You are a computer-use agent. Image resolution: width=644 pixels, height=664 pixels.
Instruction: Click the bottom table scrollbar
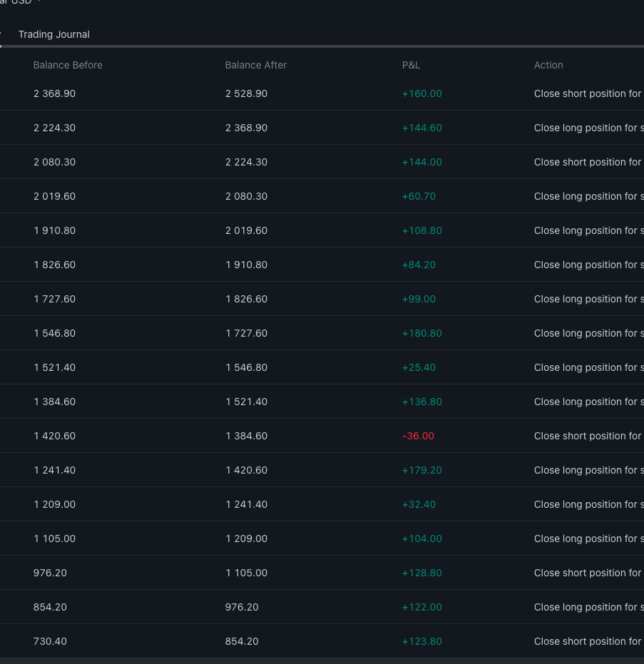coord(321,661)
